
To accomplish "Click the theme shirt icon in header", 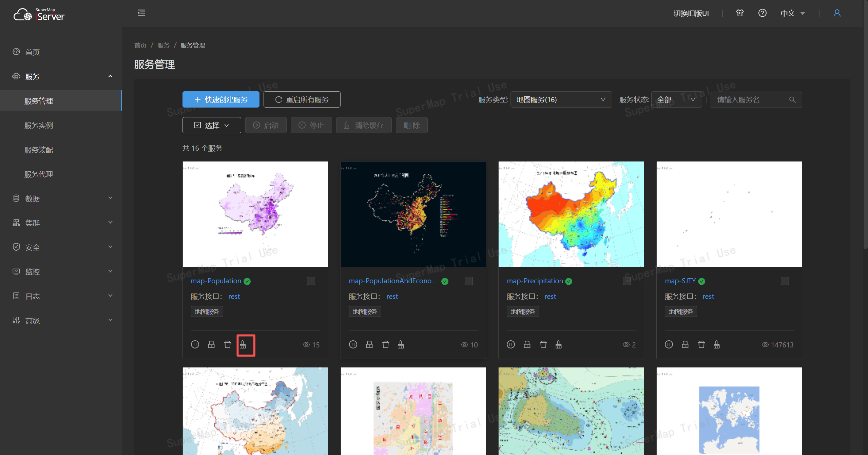I will pyautogui.click(x=740, y=13).
